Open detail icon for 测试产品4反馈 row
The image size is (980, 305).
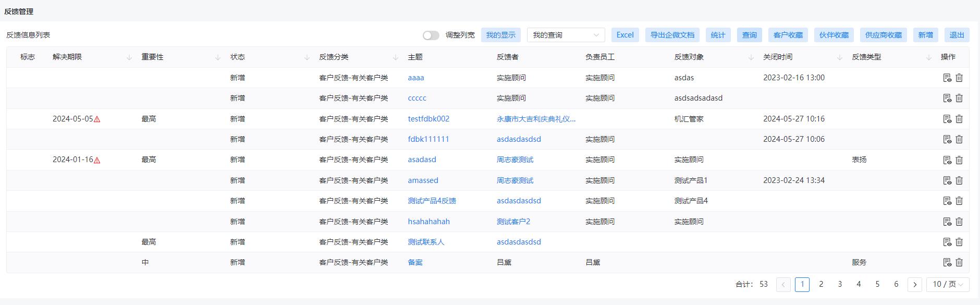pos(947,201)
